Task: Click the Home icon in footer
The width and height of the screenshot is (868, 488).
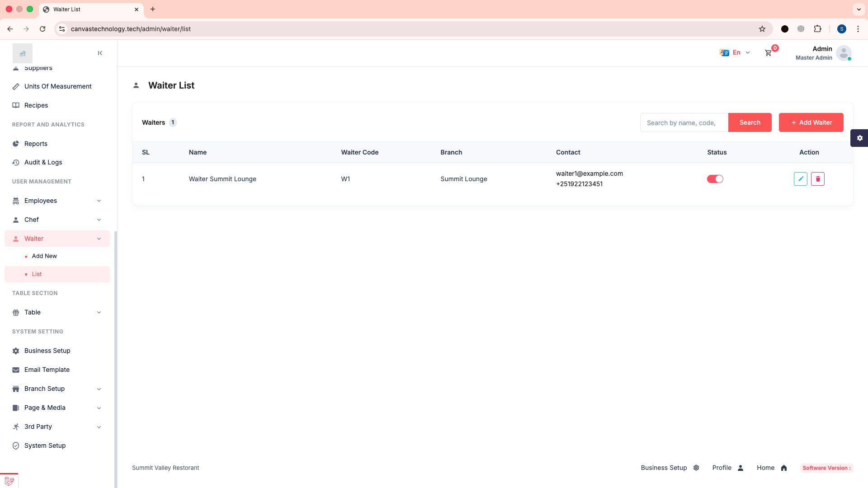Action: click(784, 468)
